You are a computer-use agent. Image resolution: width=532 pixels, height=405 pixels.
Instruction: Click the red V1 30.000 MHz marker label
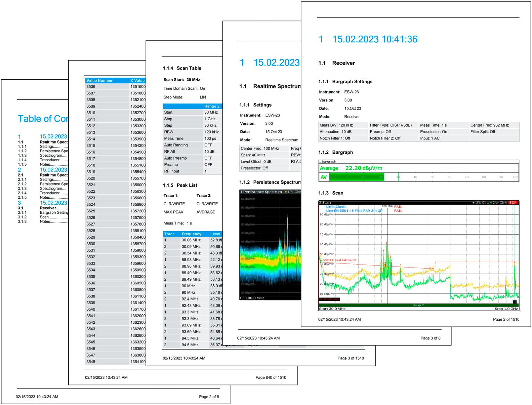(329, 299)
